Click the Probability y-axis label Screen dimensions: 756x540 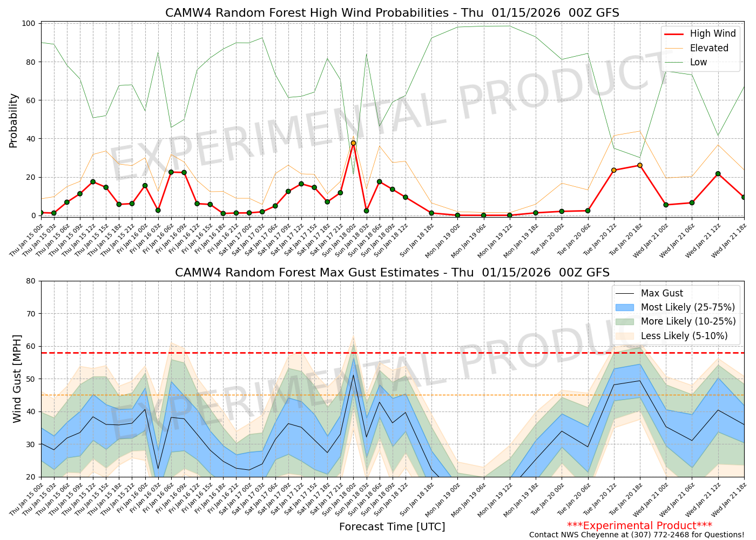coord(13,120)
